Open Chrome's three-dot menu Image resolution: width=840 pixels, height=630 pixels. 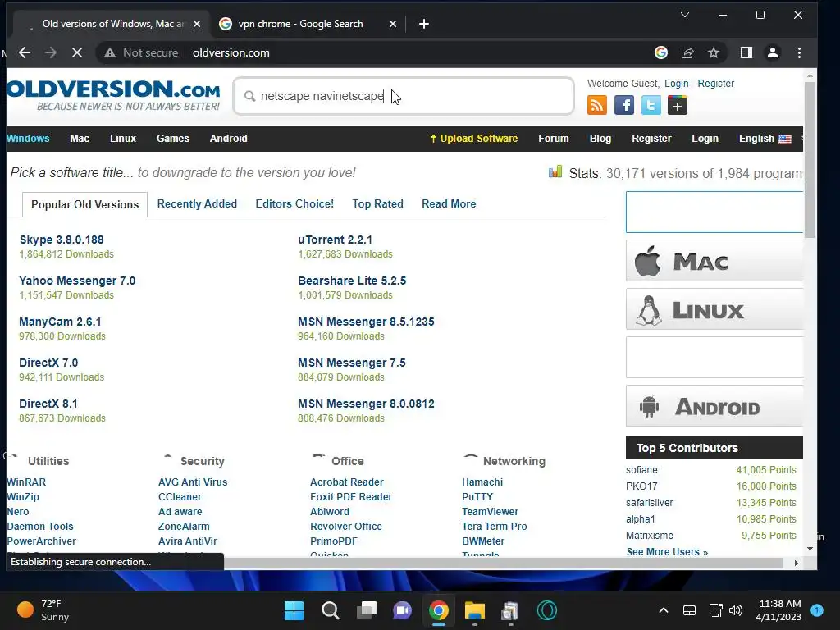click(799, 52)
